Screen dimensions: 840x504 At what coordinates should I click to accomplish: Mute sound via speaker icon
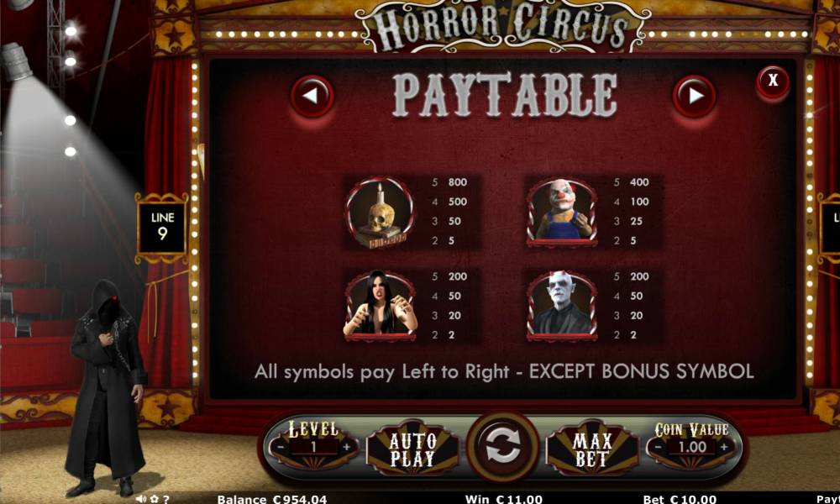141,499
